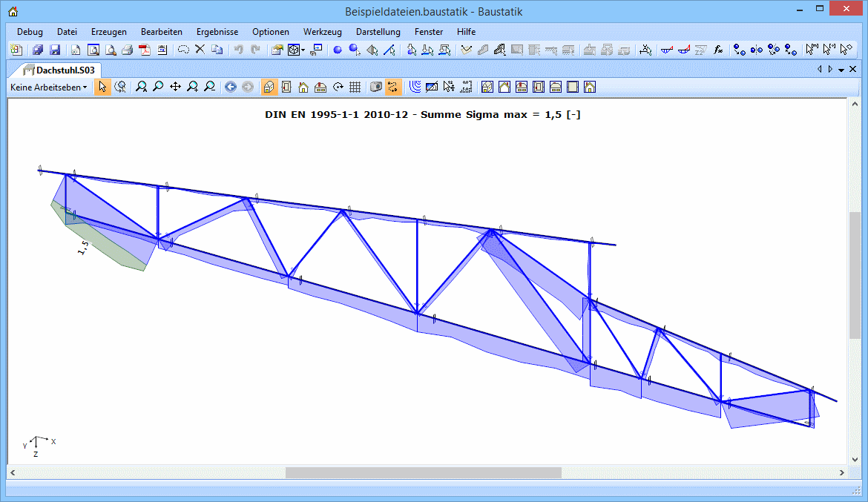Open the Darstellung menu
The image size is (868, 502).
coord(378,32)
